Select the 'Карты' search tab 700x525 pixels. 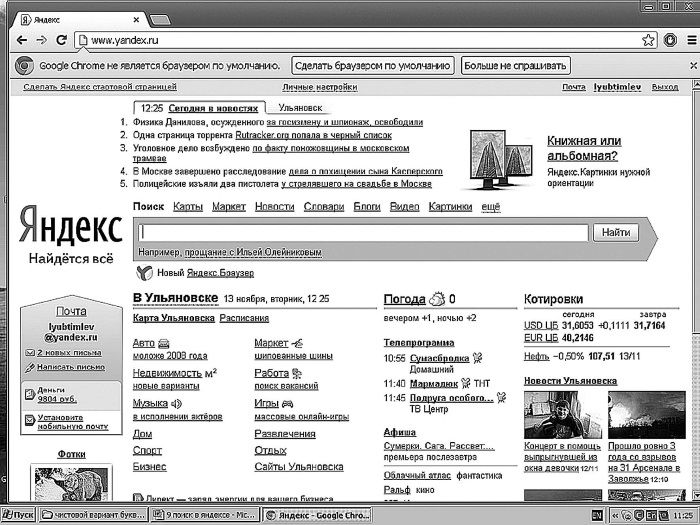pos(188,207)
